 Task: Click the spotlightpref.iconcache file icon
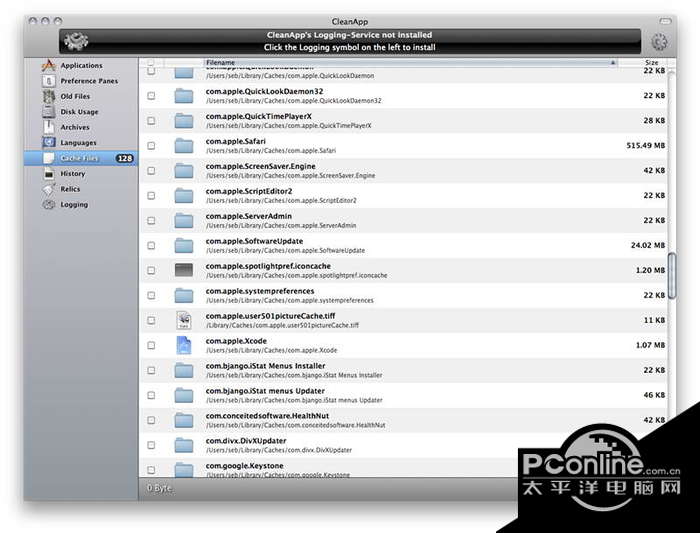183,270
